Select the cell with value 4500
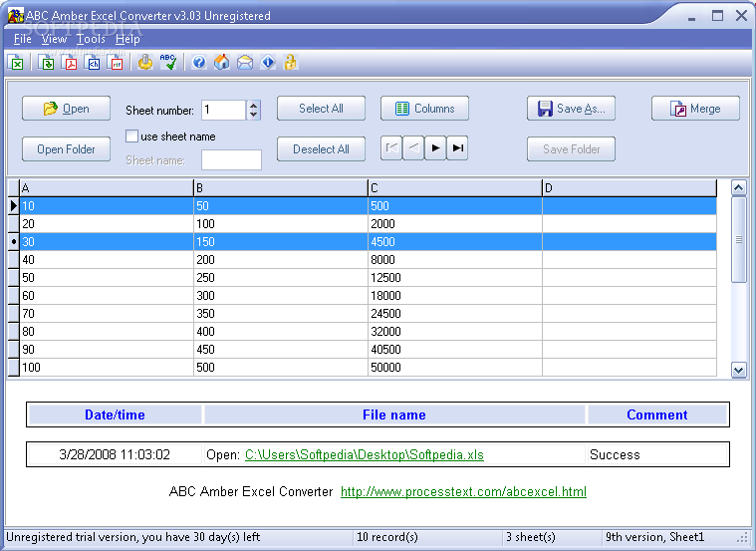This screenshot has height=551, width=756. 455,242
